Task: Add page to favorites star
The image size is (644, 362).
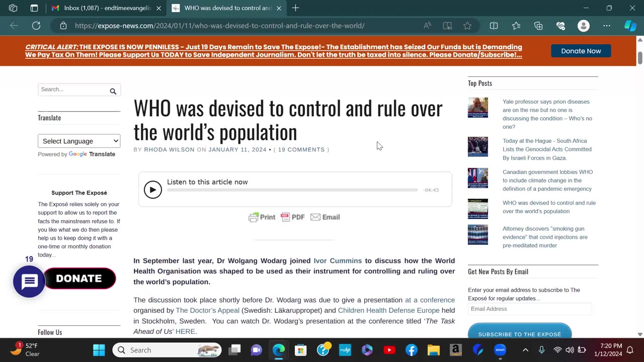Action: point(467,26)
